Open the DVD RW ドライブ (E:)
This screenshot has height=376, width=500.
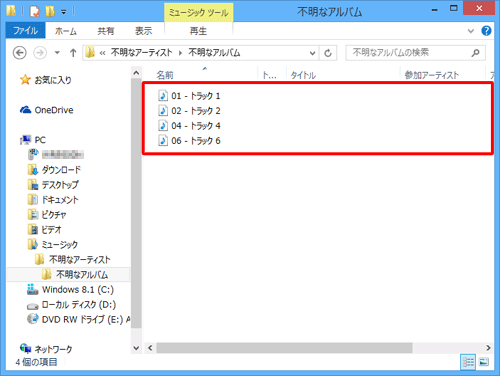point(86,320)
